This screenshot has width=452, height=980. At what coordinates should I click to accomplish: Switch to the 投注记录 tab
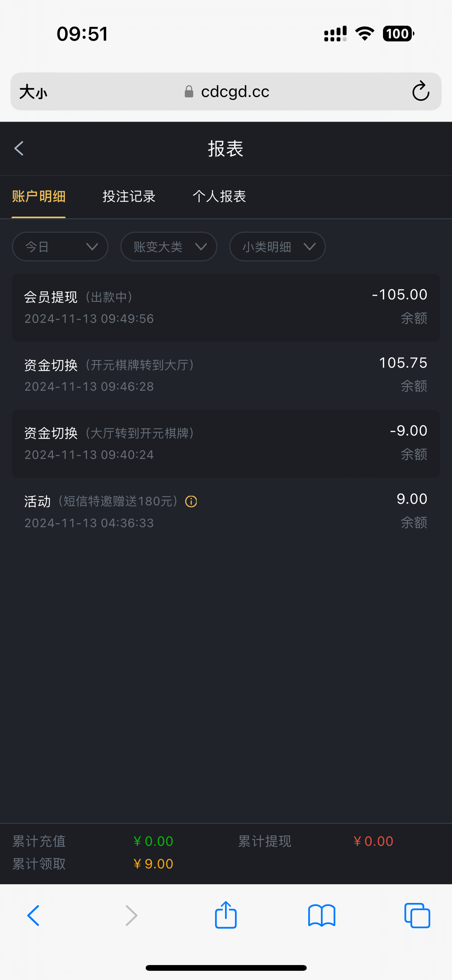pyautogui.click(x=129, y=196)
